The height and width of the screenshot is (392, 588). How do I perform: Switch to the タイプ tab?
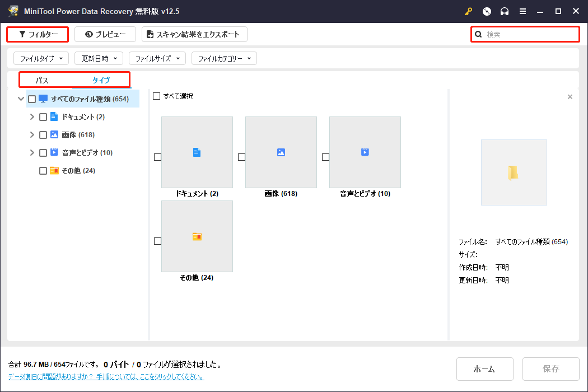(x=101, y=80)
